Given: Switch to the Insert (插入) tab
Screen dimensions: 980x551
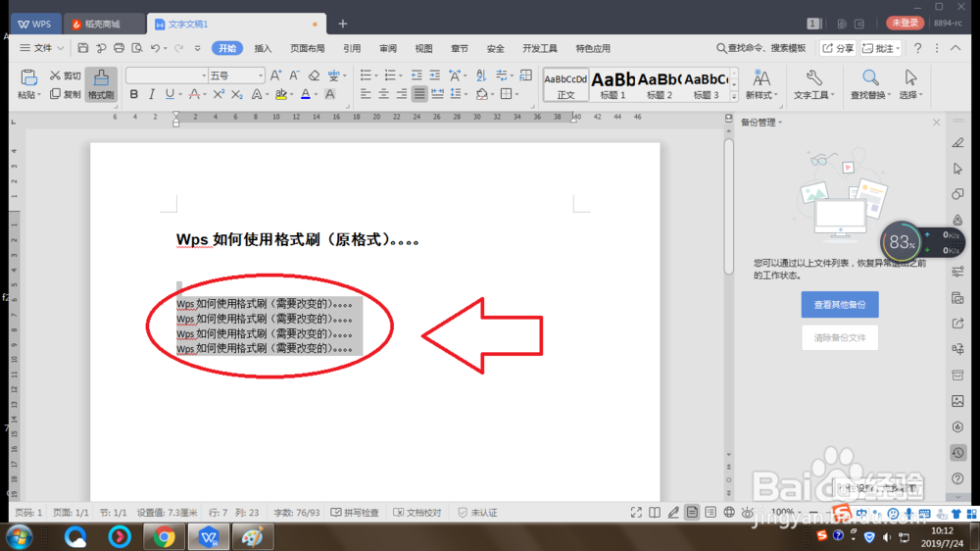Looking at the screenshot, I should [x=263, y=48].
